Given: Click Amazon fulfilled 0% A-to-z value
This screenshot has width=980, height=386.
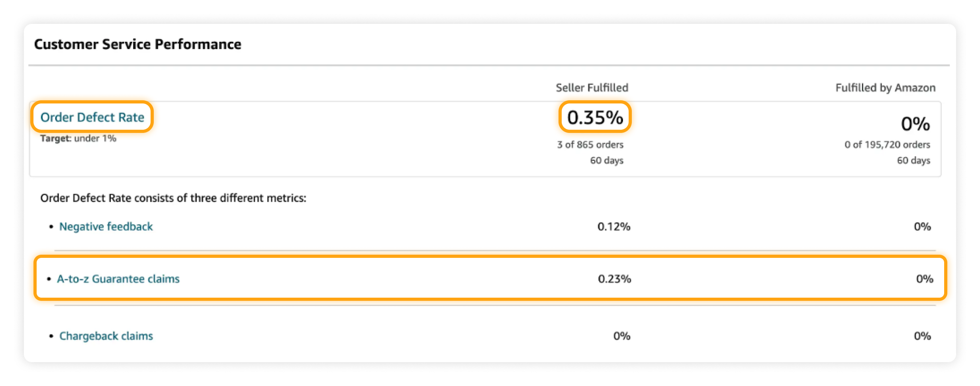Looking at the screenshot, I should [924, 279].
